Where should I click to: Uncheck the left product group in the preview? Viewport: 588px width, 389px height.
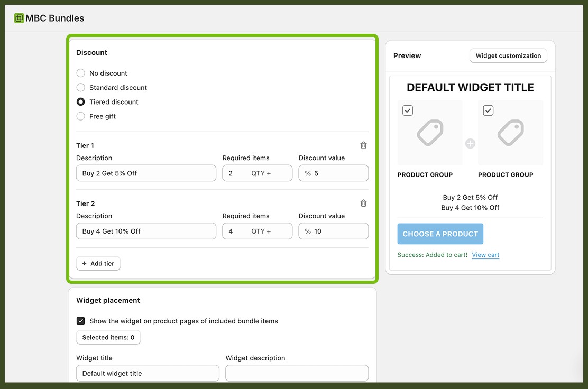click(407, 110)
